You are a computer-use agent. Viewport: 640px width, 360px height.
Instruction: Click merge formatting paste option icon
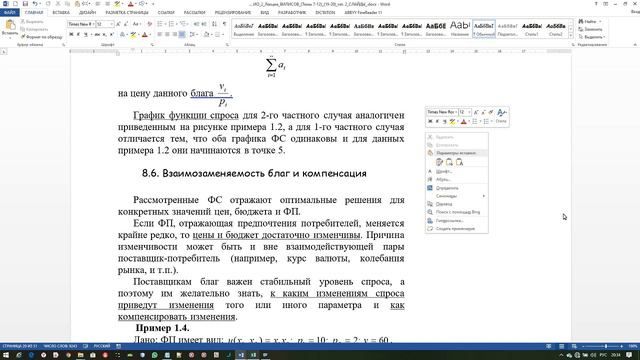point(449,162)
